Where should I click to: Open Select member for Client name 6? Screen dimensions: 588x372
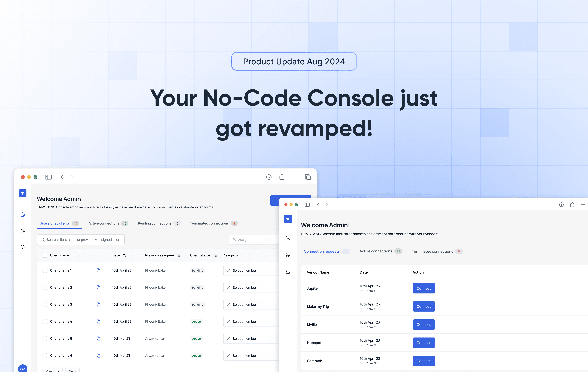point(251,356)
